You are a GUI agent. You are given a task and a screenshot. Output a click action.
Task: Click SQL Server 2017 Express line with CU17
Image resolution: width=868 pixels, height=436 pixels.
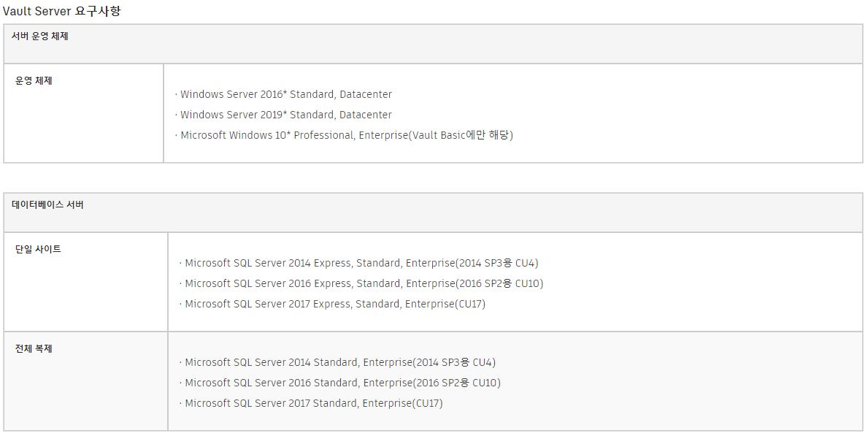tap(332, 304)
